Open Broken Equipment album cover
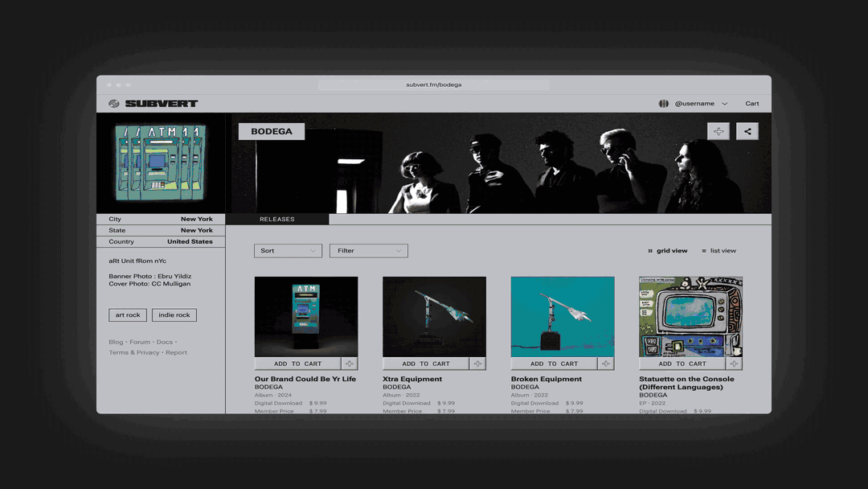 563,317
